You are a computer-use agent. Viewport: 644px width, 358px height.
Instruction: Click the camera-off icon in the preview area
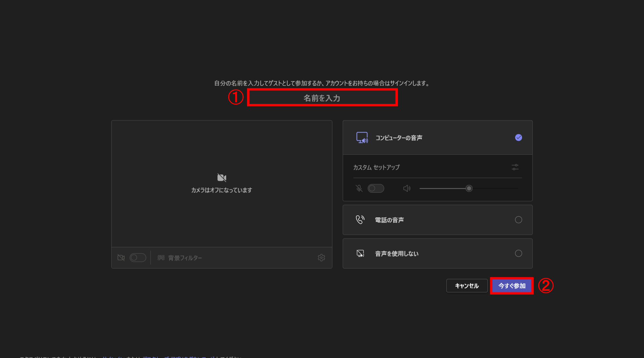pyautogui.click(x=222, y=177)
